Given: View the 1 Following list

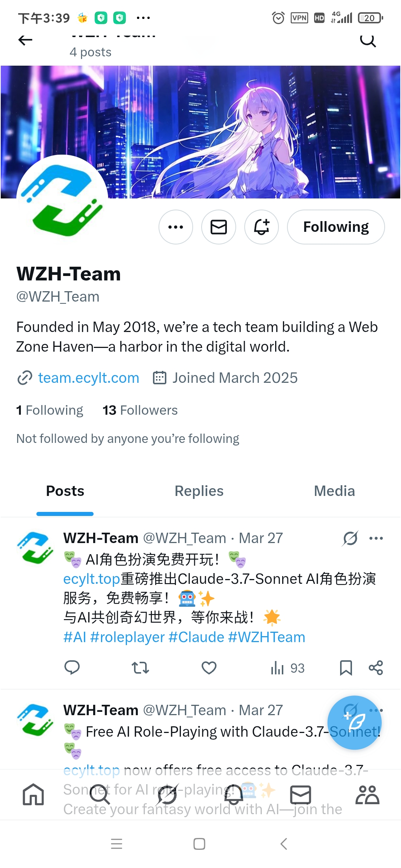Looking at the screenshot, I should point(50,410).
